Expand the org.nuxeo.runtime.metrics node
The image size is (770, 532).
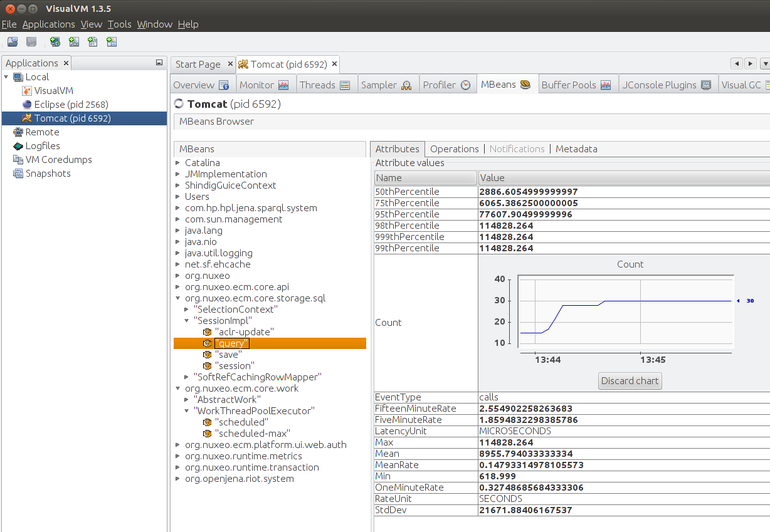178,456
